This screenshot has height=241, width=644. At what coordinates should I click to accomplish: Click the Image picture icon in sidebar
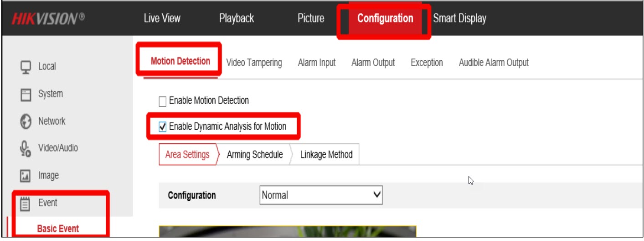coord(26,176)
